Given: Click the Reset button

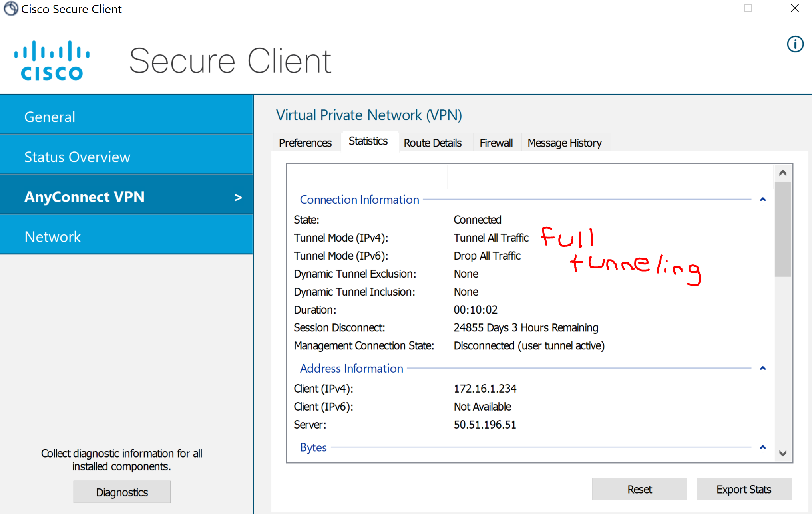Looking at the screenshot, I should click(x=639, y=489).
